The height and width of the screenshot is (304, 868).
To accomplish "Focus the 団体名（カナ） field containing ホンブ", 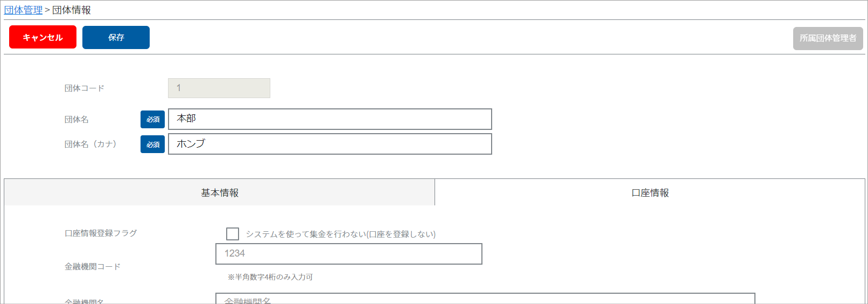I will 330,144.
